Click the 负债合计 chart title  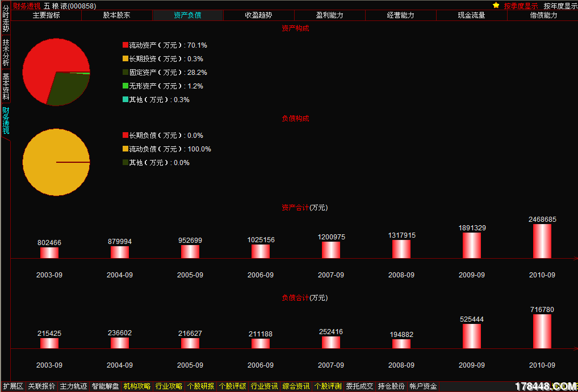click(304, 298)
